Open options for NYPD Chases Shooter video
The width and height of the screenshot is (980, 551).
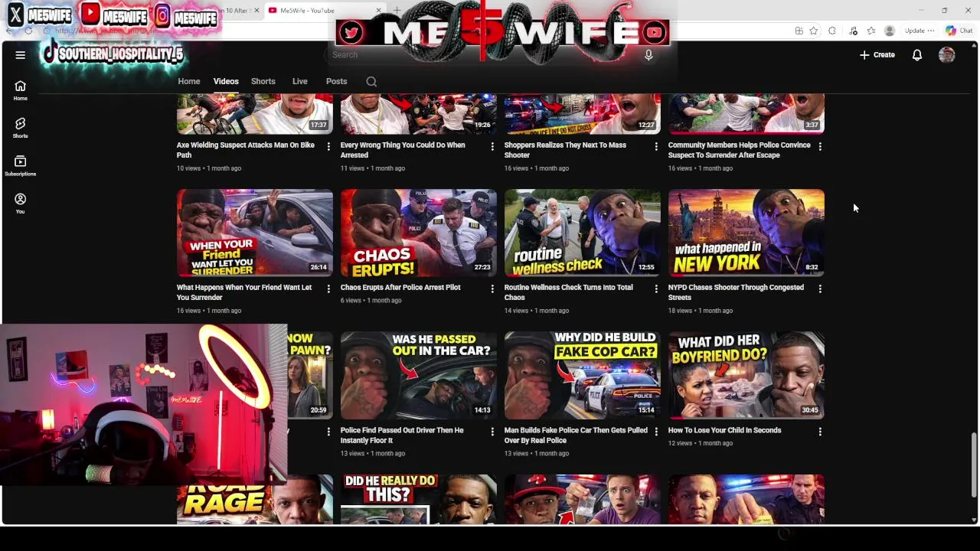click(x=820, y=289)
